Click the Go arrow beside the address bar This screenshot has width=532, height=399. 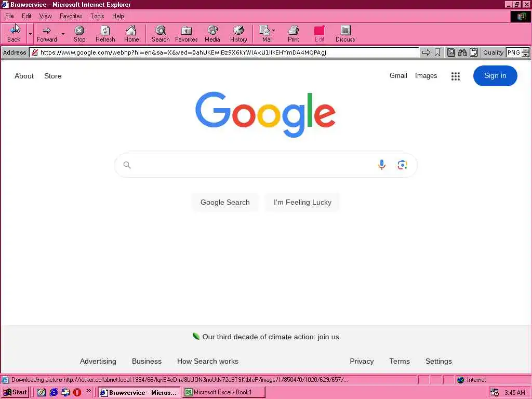(426, 52)
